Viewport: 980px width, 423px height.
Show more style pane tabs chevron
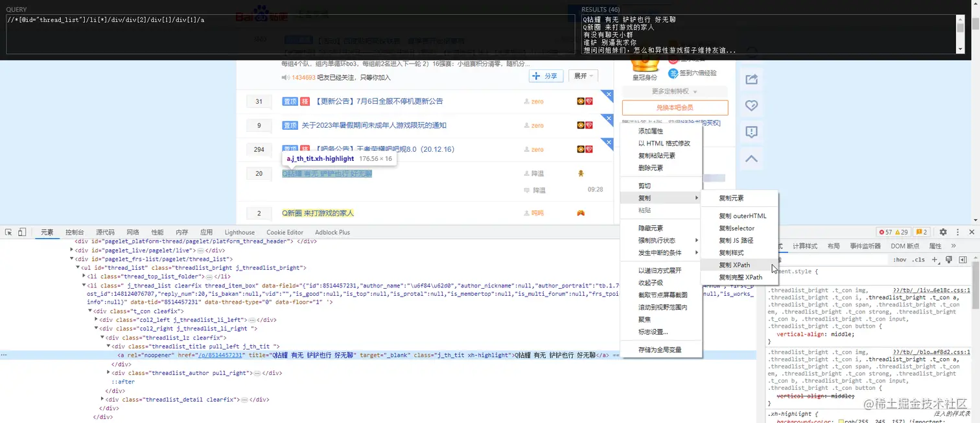pos(953,246)
